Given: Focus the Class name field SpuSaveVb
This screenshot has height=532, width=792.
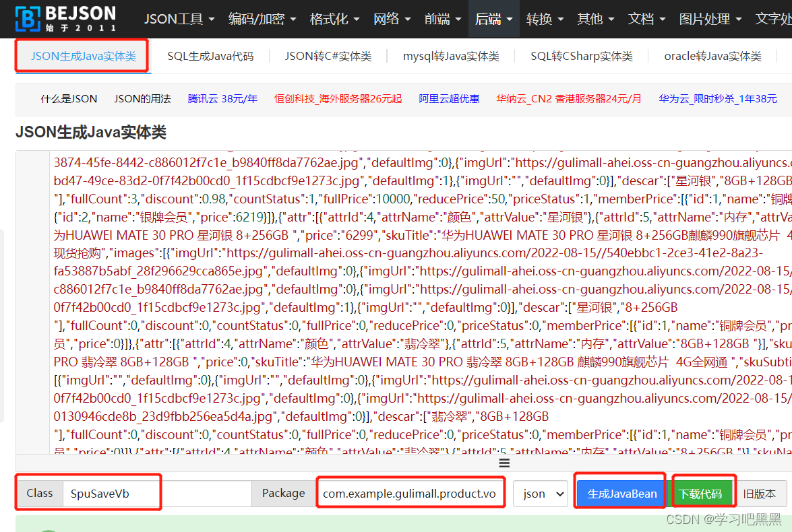Looking at the screenshot, I should (156, 494).
